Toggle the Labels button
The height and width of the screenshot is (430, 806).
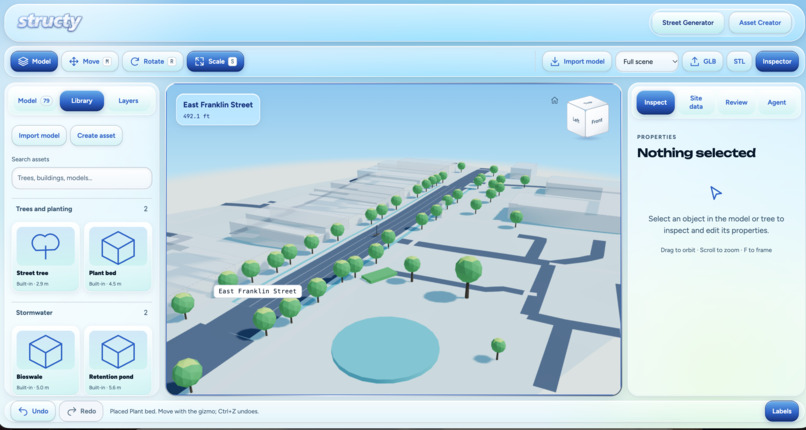(x=781, y=411)
